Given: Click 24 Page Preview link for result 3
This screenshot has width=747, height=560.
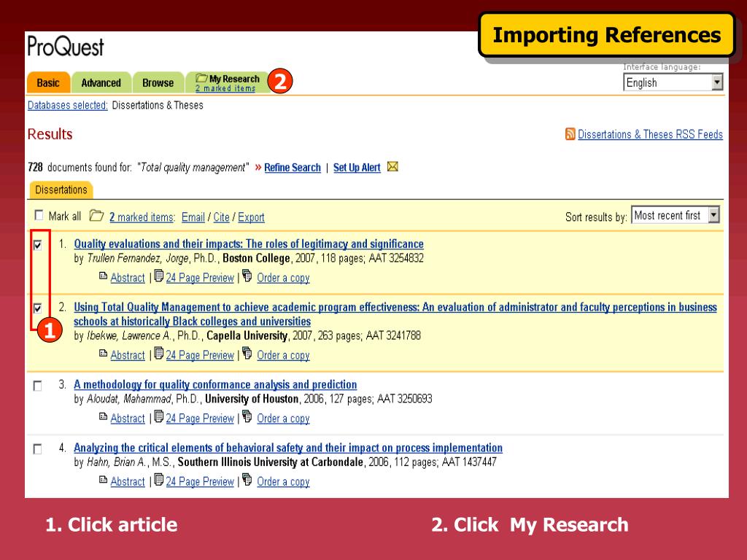Looking at the screenshot, I should pos(200,419).
